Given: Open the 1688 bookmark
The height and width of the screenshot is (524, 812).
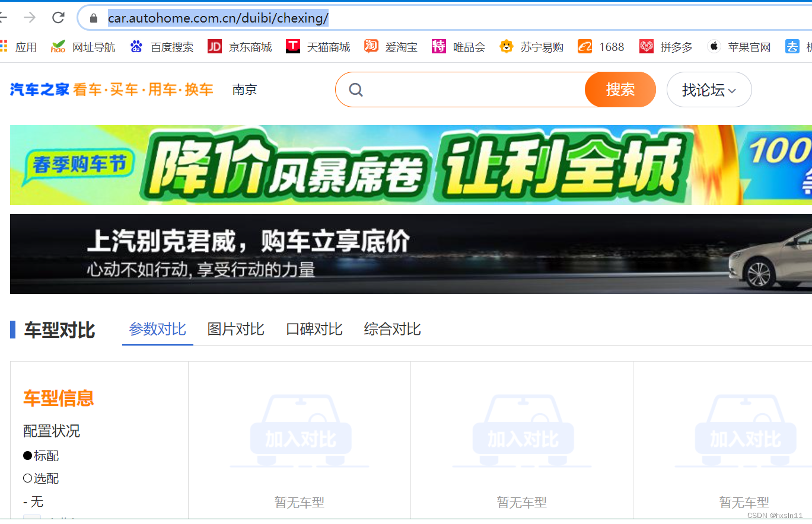Looking at the screenshot, I should 601,47.
